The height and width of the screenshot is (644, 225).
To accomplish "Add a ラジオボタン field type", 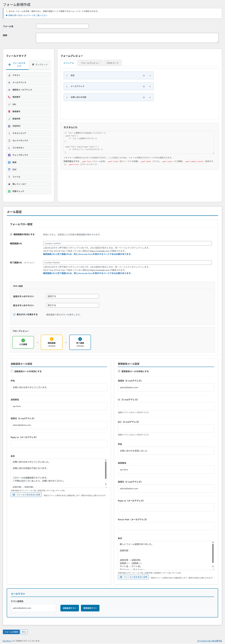I will click(x=28, y=148).
